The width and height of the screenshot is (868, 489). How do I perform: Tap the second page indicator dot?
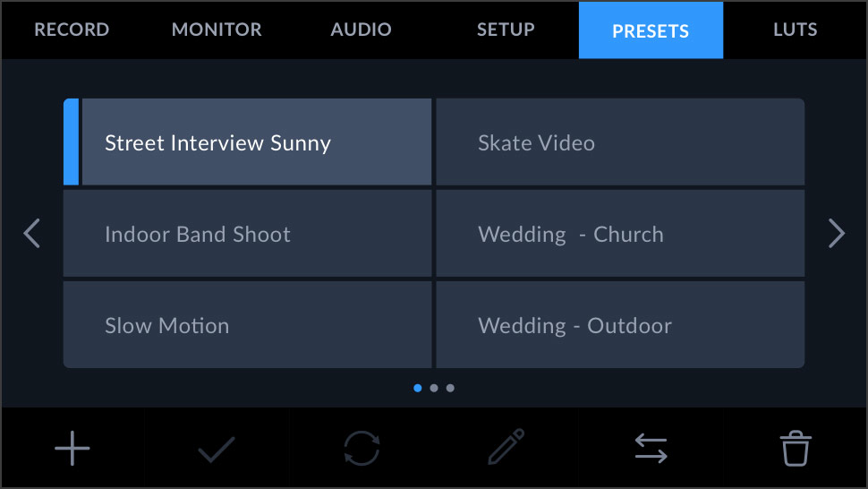[x=434, y=388]
